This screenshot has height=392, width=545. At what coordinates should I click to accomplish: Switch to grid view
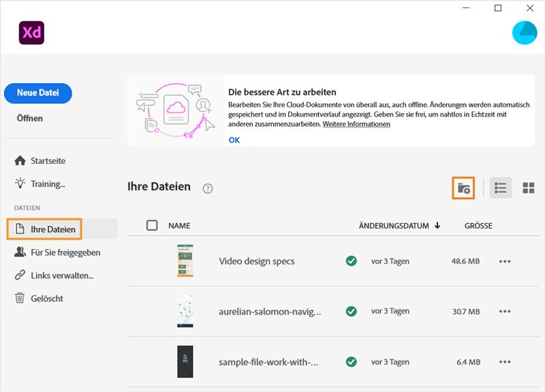[528, 188]
